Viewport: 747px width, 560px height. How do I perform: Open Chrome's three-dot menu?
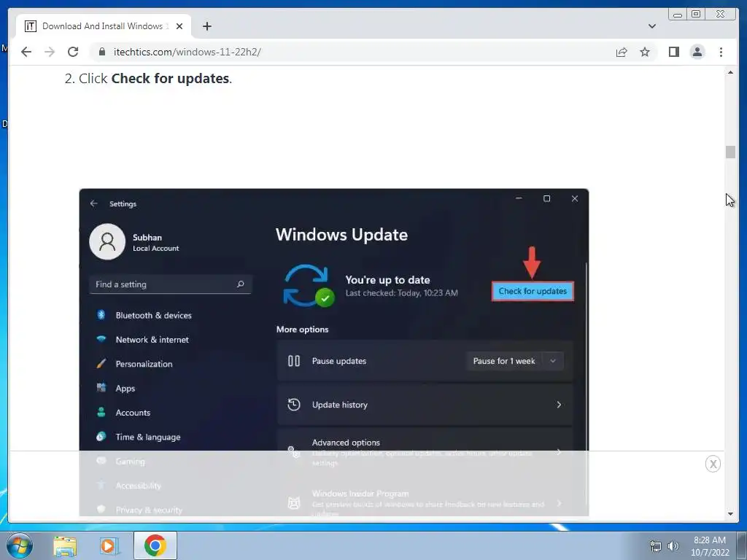point(721,52)
